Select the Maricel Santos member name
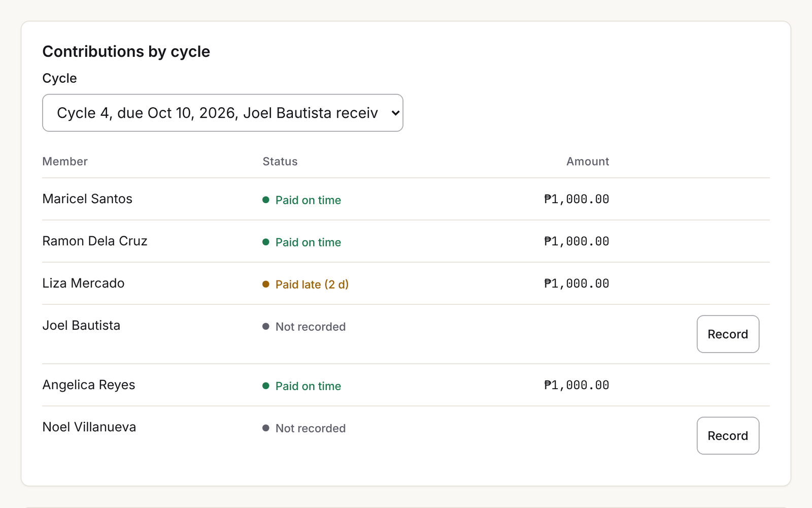Screen dimensions: 812x508 tap(87, 199)
